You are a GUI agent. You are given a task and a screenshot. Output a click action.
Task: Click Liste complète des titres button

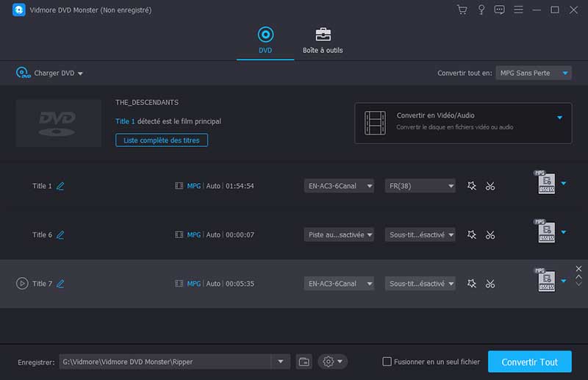point(162,140)
